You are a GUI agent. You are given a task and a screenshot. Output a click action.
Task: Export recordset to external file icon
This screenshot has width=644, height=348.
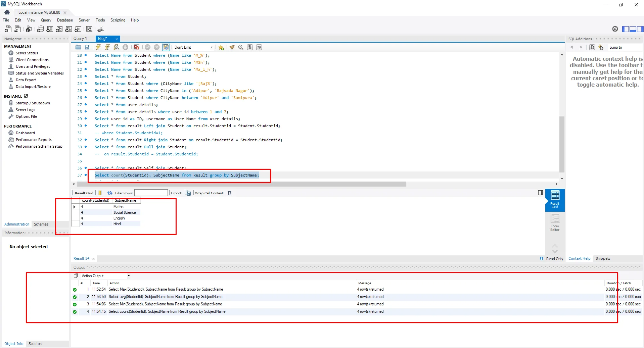click(188, 193)
